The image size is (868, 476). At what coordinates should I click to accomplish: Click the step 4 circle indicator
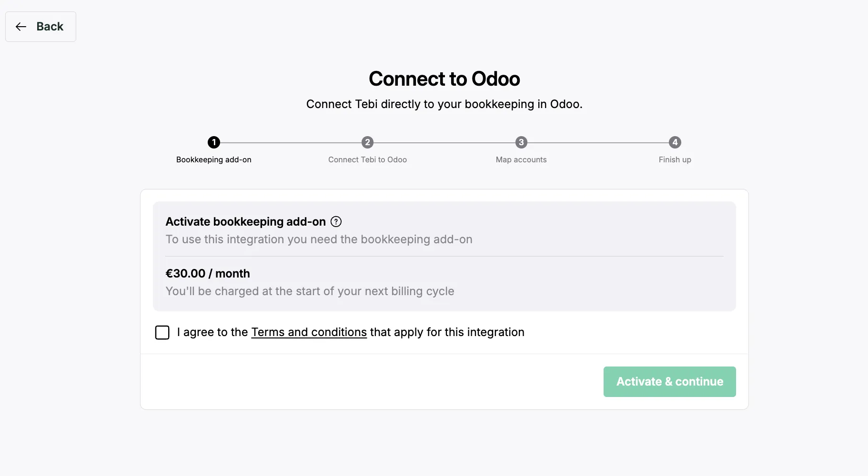coord(675,142)
